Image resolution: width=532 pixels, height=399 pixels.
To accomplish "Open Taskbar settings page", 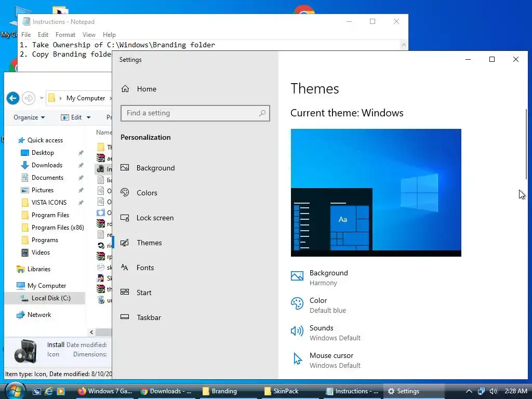I will [141, 317].
